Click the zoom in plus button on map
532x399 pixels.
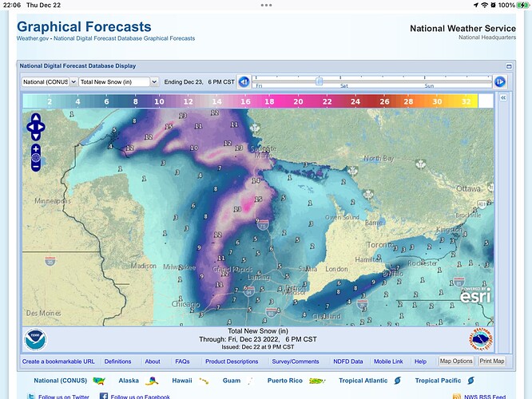(36, 149)
